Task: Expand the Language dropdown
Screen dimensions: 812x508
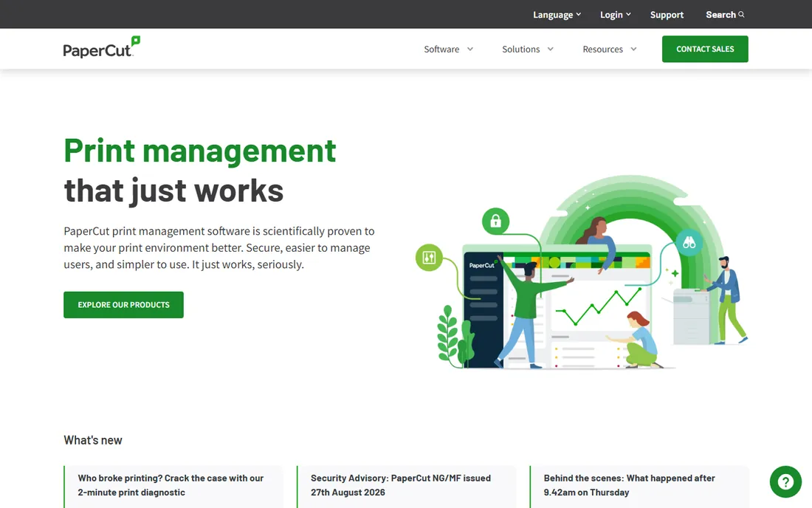Action: (557, 15)
